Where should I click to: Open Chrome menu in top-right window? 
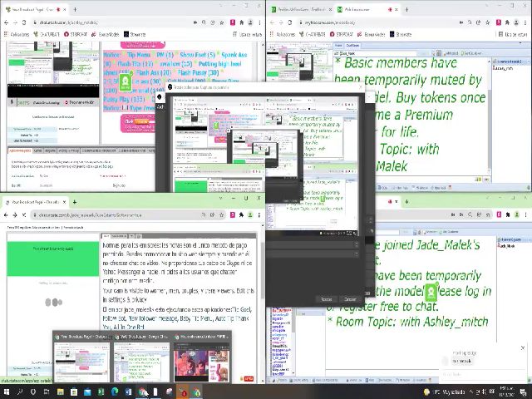pos(525,22)
